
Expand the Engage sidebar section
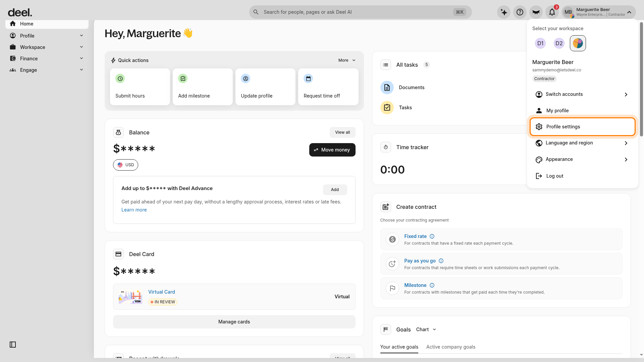click(x=47, y=70)
